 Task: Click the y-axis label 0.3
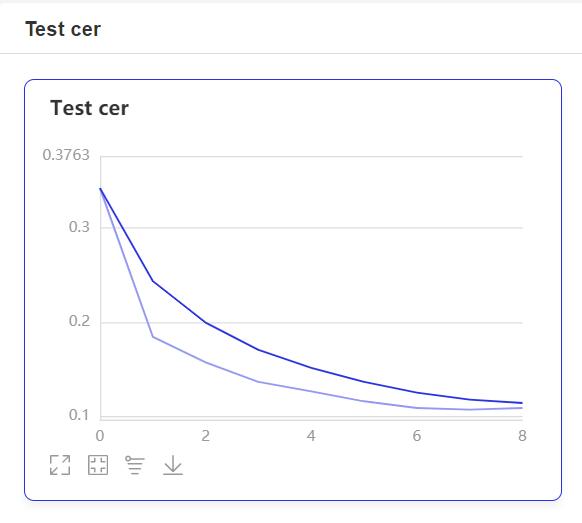click(x=79, y=227)
